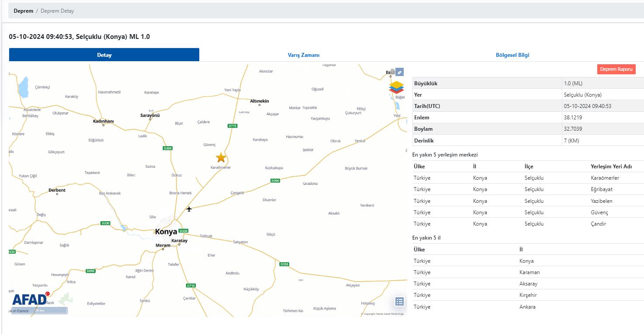Open the Deprem Raporu report

pyautogui.click(x=616, y=69)
